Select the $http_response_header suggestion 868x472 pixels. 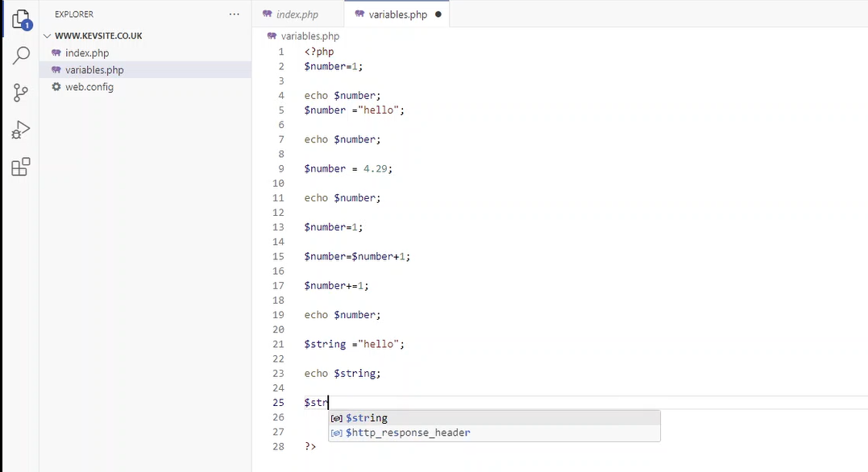[494, 433]
